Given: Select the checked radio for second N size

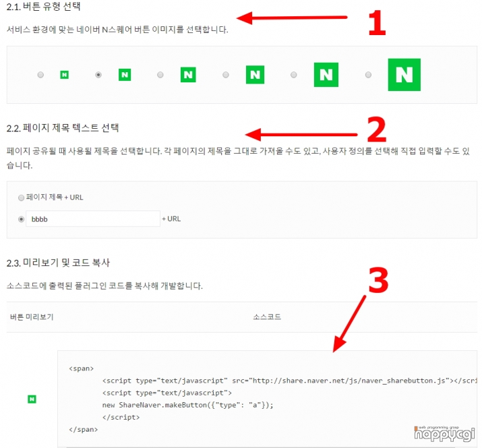Looking at the screenshot, I should click(98, 75).
